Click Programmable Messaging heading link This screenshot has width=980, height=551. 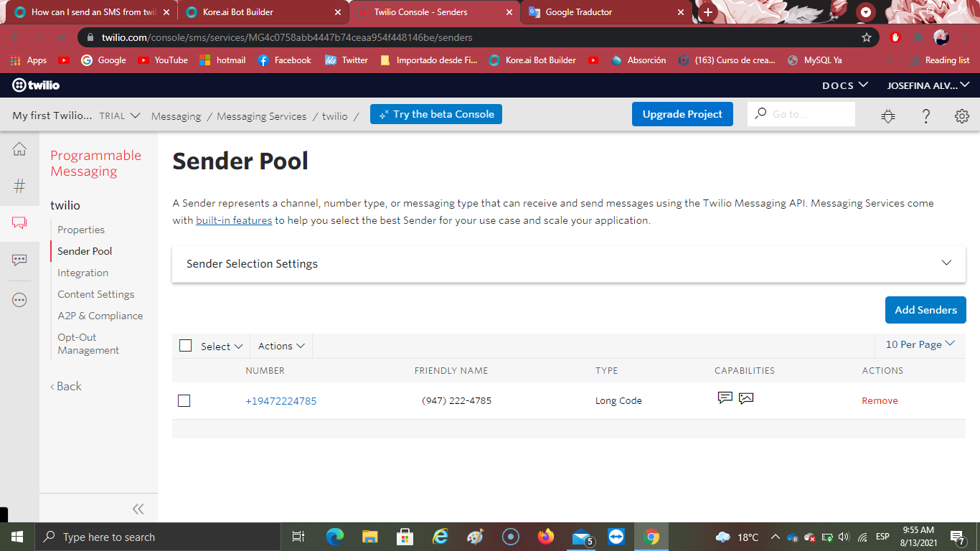point(95,164)
